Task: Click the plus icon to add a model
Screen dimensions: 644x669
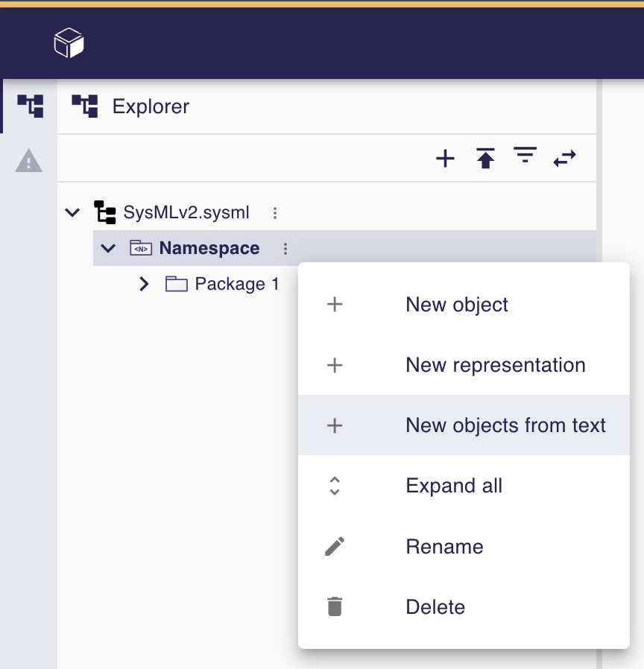Action: (445, 158)
